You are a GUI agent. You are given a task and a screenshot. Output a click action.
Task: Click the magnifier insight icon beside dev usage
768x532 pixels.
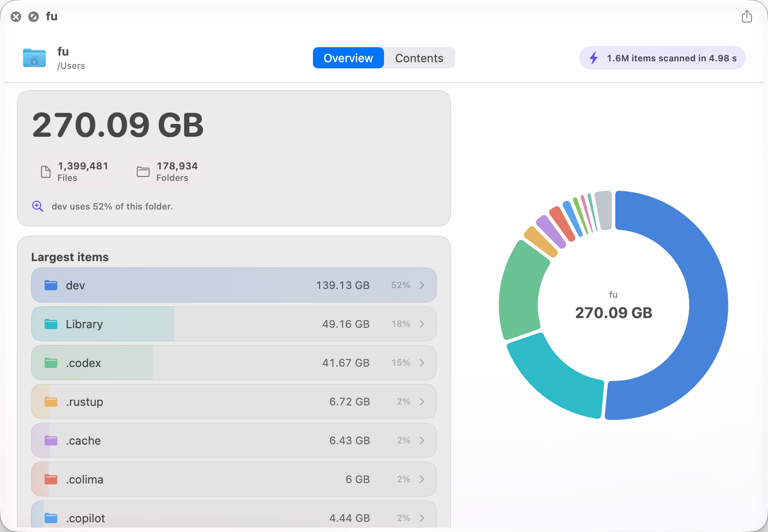(x=38, y=206)
